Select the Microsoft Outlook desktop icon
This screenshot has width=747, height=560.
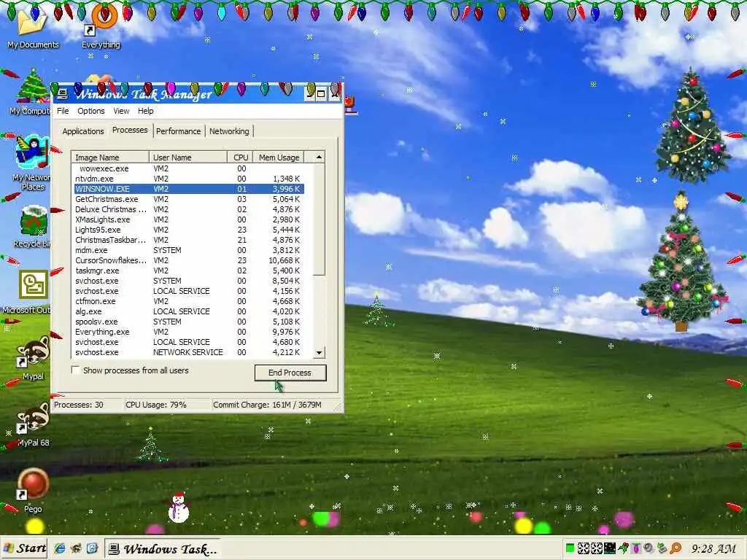(27, 292)
